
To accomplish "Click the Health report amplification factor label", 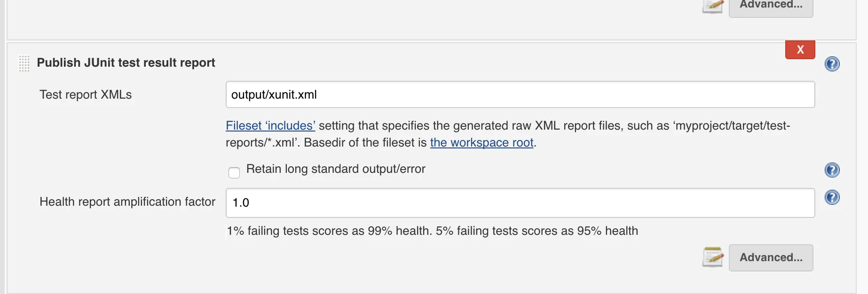I will 127,202.
